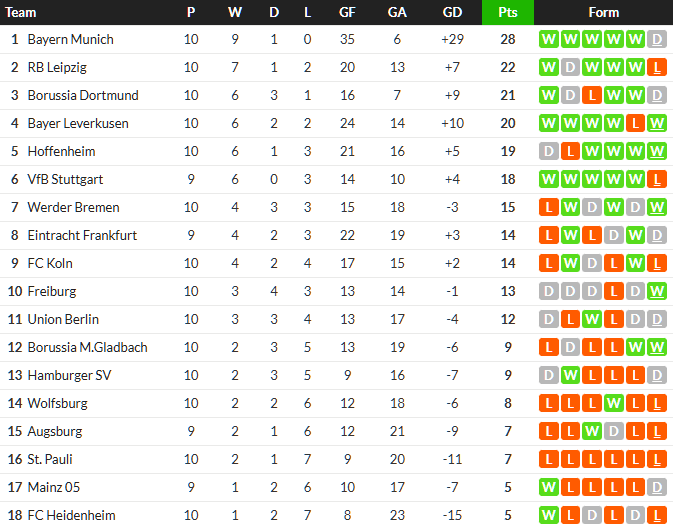Viewport: 673px width, 530px height.
Task: Click the Team column header
Action: click(22, 13)
